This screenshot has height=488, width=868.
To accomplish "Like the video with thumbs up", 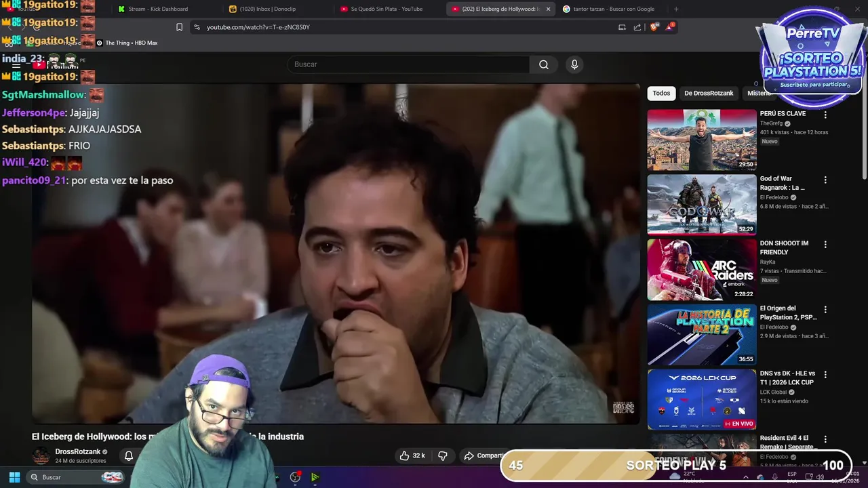I will click(412, 455).
